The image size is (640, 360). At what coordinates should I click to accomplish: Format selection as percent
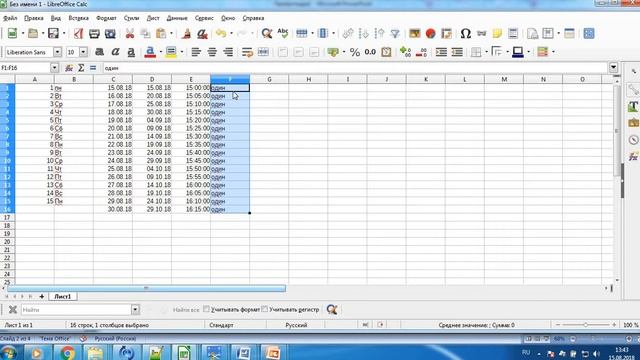[355, 52]
